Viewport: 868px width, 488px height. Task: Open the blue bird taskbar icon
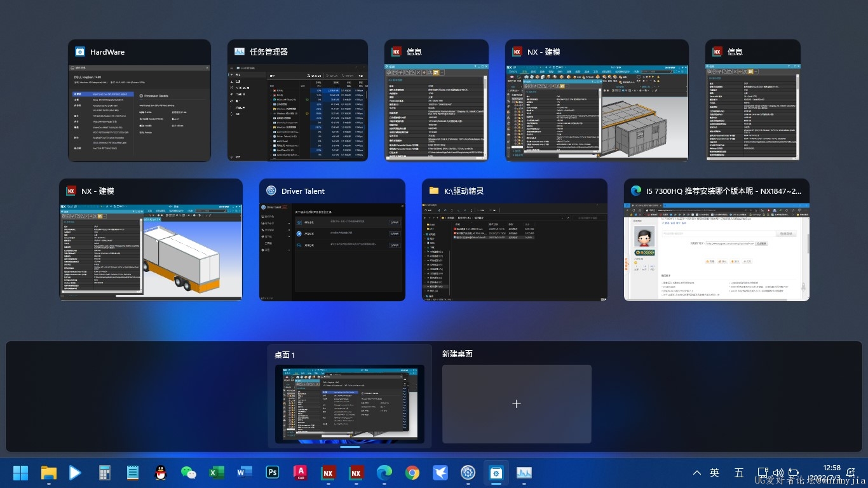[440, 473]
